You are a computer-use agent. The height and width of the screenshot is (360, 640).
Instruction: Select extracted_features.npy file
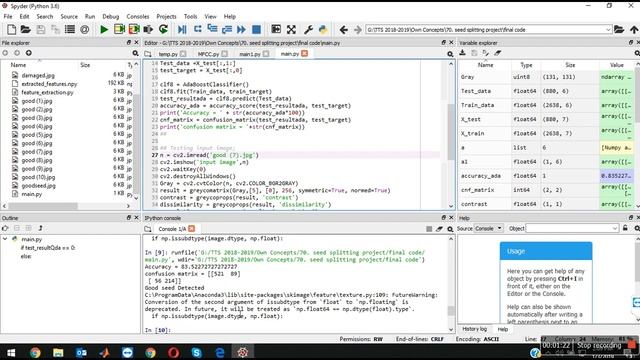click(49, 84)
